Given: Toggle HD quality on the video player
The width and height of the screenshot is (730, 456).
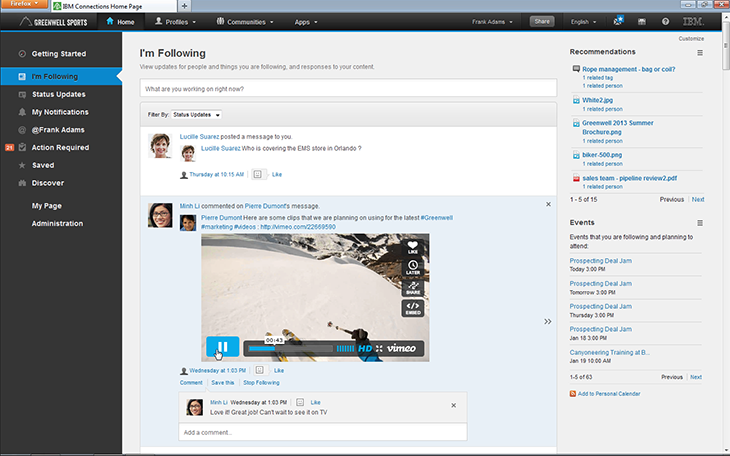Looking at the screenshot, I should pos(365,348).
